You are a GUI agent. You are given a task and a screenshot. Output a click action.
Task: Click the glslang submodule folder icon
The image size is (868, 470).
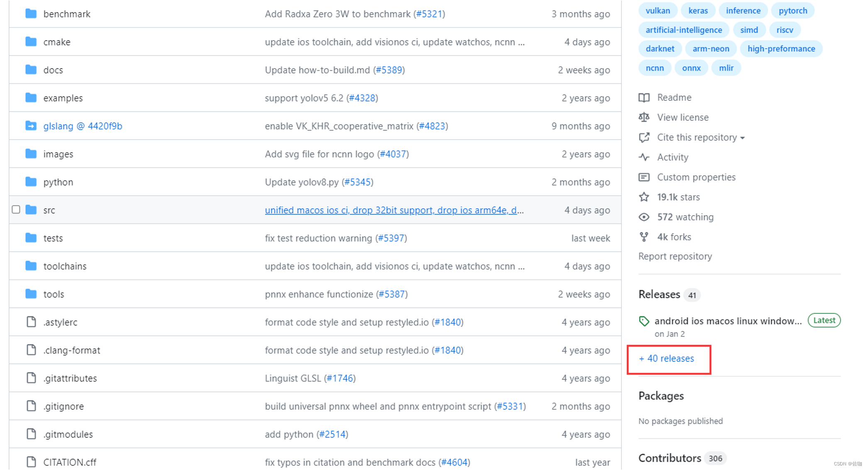31,126
